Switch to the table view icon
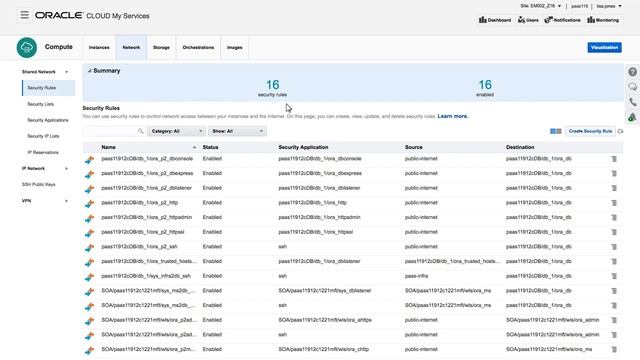This screenshot has height=360, width=640. 556,131
